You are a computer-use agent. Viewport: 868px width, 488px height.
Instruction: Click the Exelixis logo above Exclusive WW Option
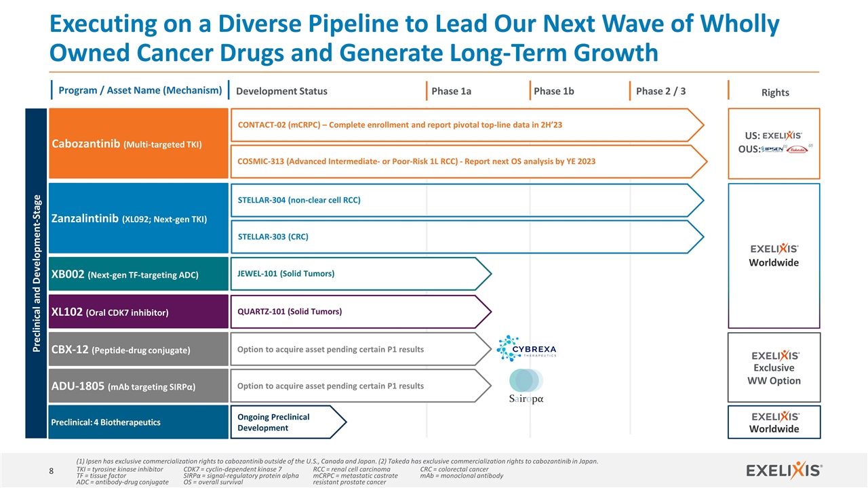(x=776, y=355)
